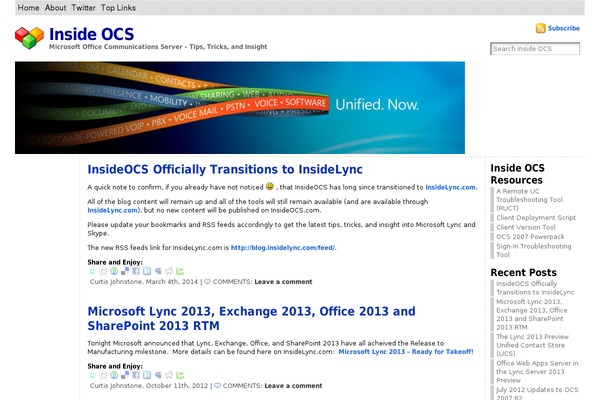Open Client Deployment Script resource

tap(536, 217)
